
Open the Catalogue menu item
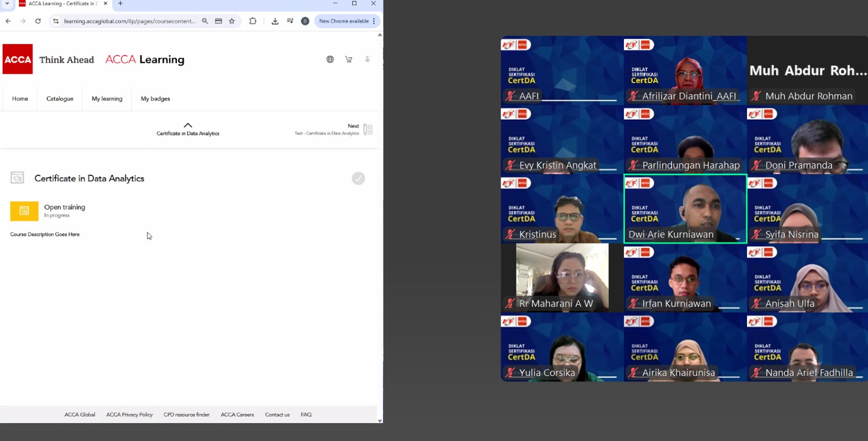click(x=60, y=99)
